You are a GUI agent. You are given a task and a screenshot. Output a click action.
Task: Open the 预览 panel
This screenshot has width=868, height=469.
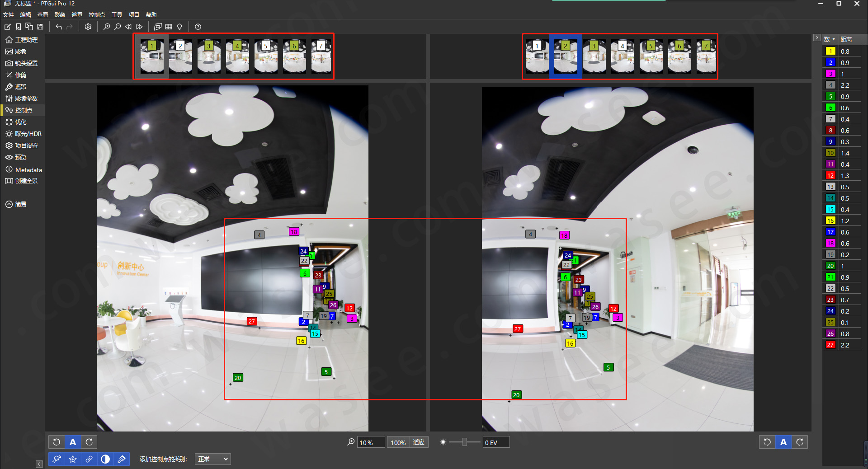19,157
